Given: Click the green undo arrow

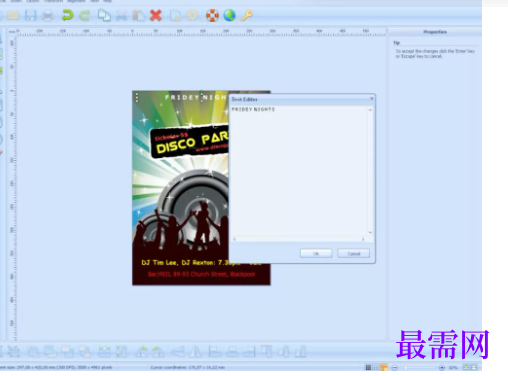Looking at the screenshot, I should 67,15.
